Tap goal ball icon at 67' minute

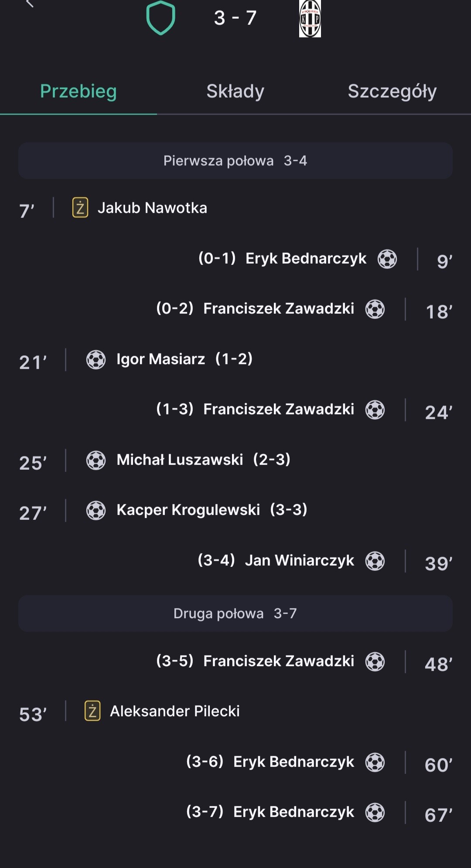(375, 812)
